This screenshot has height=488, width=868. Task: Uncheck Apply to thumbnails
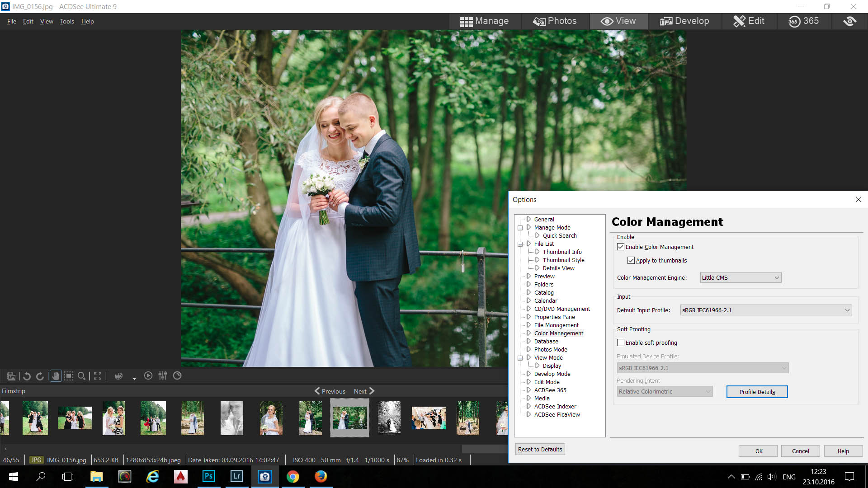631,261
